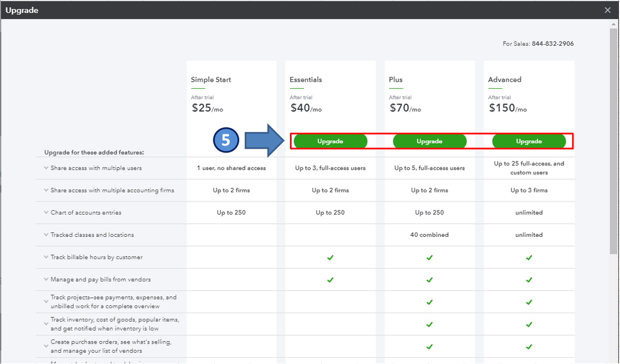The height and width of the screenshot is (364, 620).
Task: Expand Manage and pay bills from vendors
Action: (46, 280)
